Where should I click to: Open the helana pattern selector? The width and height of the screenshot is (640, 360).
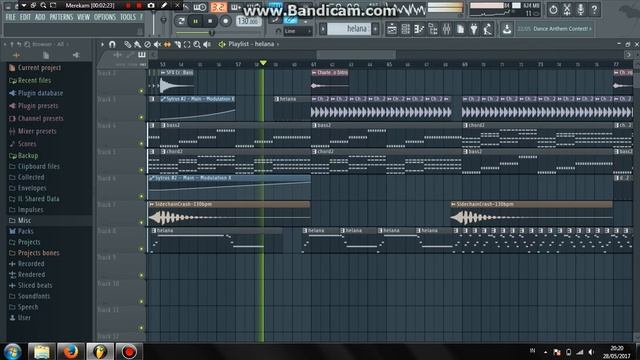pos(348,29)
